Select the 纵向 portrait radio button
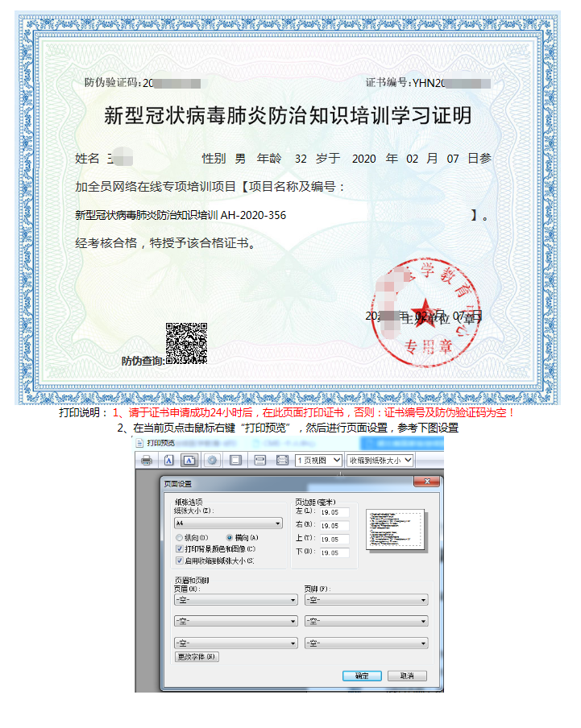 click(x=179, y=538)
